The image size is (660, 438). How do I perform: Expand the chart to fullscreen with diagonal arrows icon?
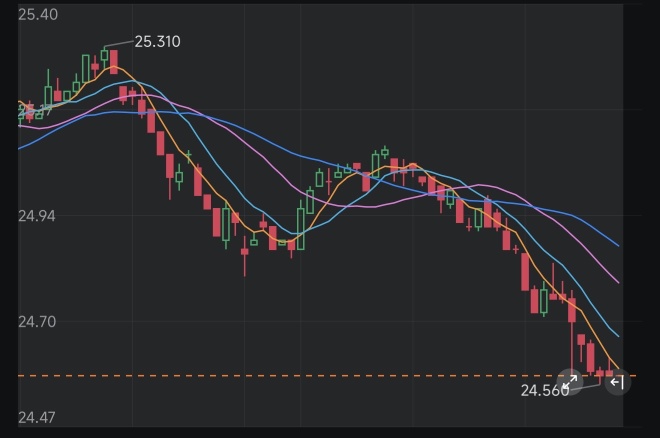570,382
